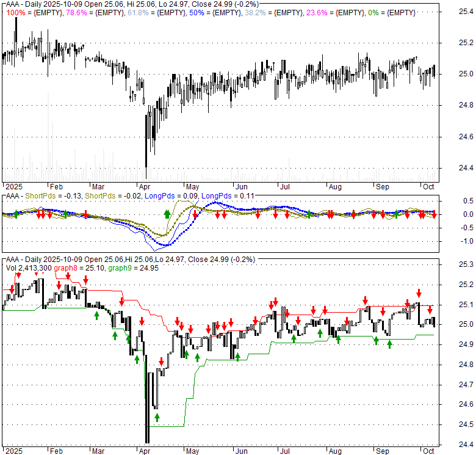Click the 25.1 price tick on bottom chart
The height and width of the screenshot is (455, 476).
click(x=466, y=305)
